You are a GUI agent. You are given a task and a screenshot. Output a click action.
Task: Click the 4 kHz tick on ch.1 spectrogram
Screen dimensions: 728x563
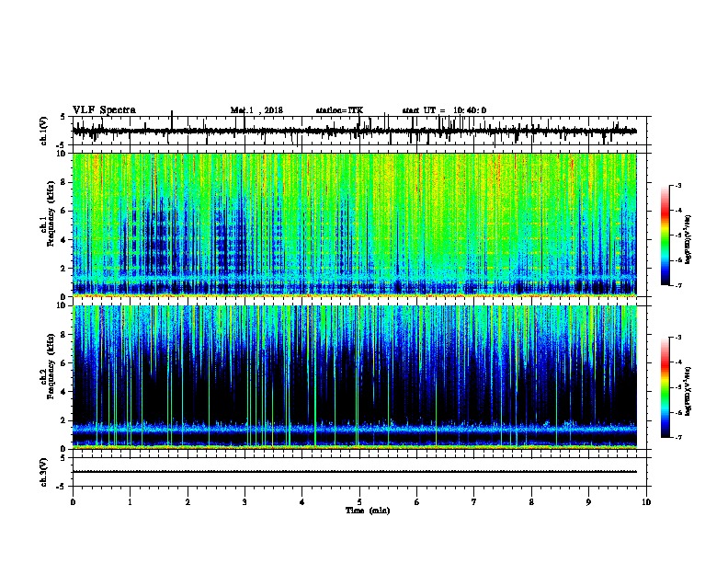[x=64, y=240]
